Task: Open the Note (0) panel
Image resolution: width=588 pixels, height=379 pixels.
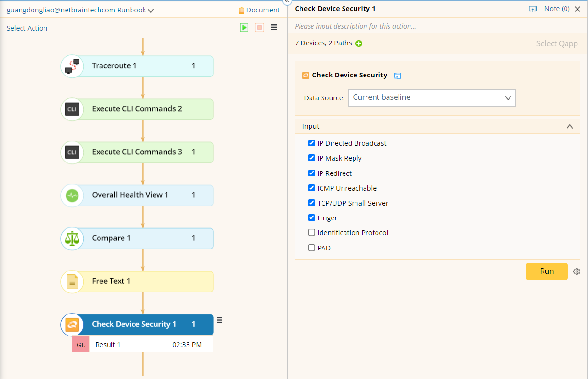Action: (556, 8)
